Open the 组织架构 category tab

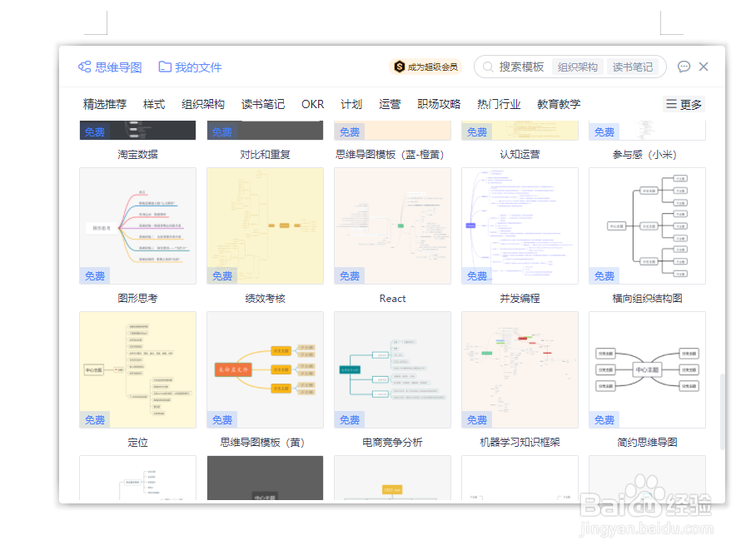203,104
